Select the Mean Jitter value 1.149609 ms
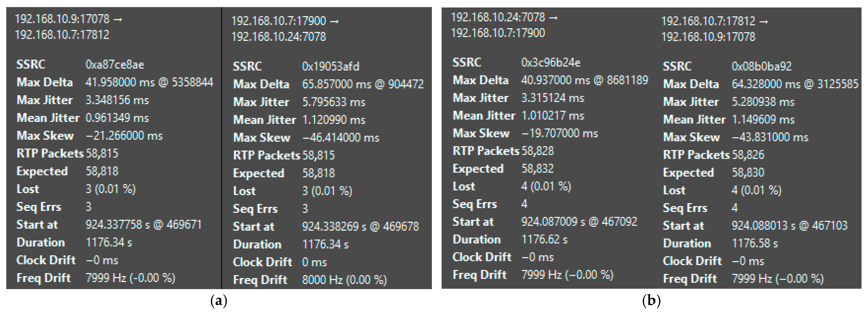868x314 pixels. pyautogui.click(x=763, y=120)
